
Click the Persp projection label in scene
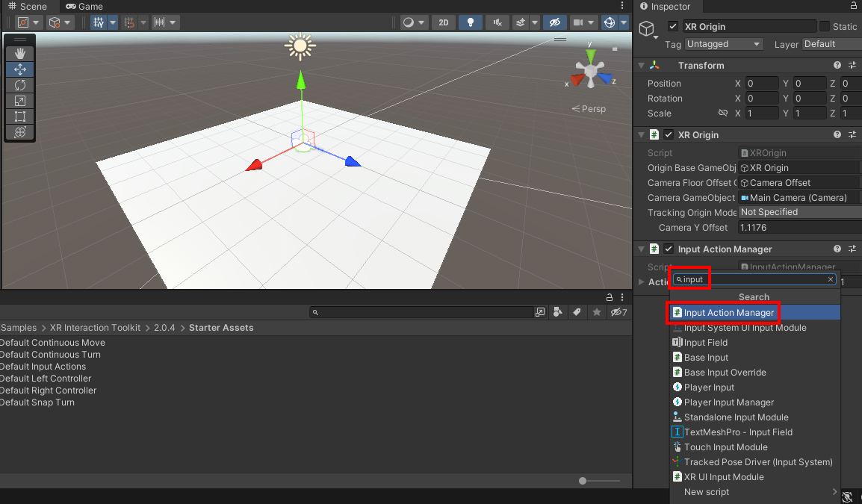[x=589, y=109]
